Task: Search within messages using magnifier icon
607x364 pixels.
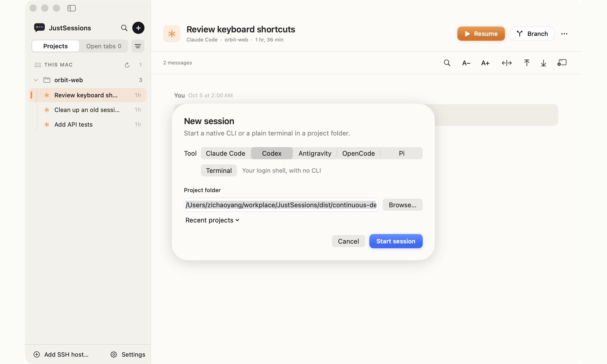Action: 447,63
